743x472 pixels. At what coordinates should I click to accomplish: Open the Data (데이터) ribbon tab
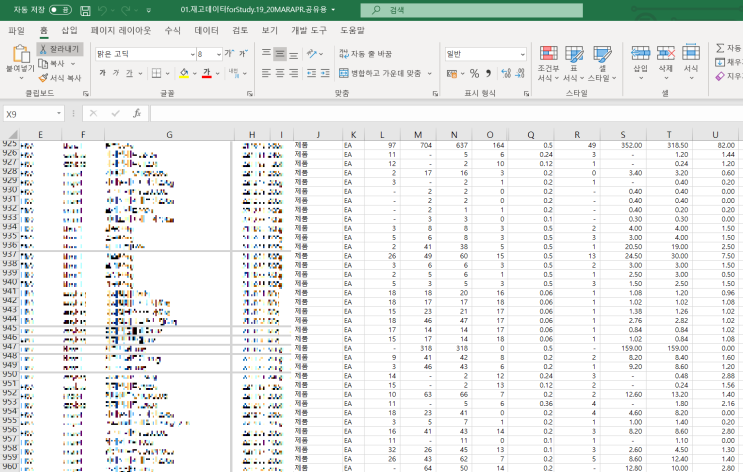pyautogui.click(x=206, y=30)
